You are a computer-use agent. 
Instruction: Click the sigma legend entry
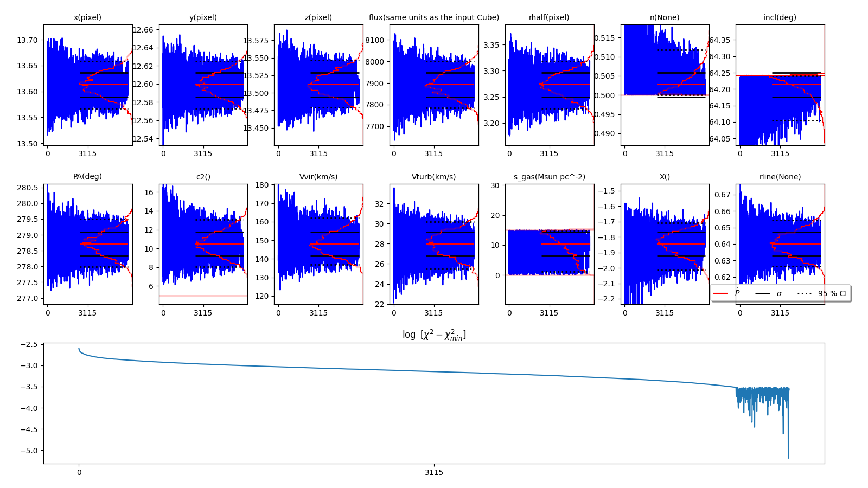click(x=779, y=293)
